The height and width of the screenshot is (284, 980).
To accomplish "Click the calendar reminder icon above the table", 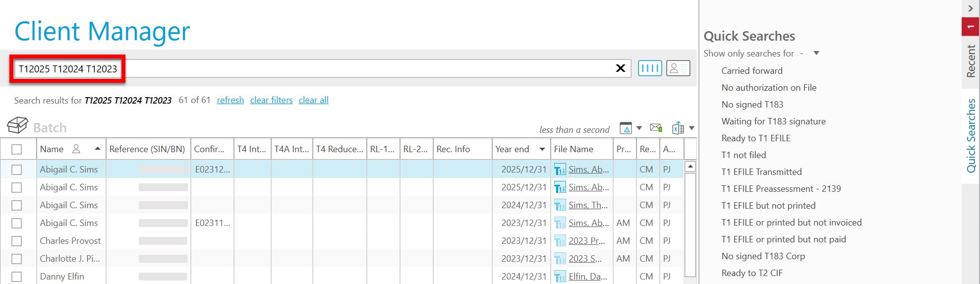I will (x=626, y=128).
